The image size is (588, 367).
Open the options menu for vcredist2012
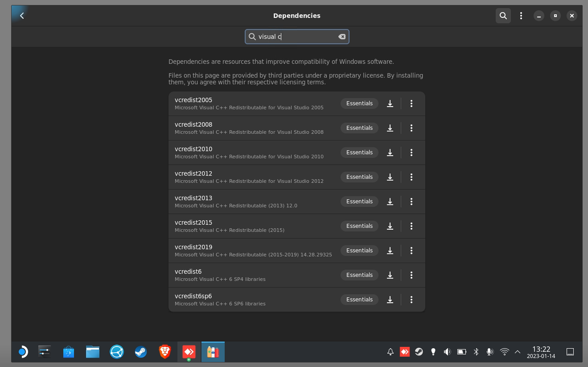tap(412, 177)
